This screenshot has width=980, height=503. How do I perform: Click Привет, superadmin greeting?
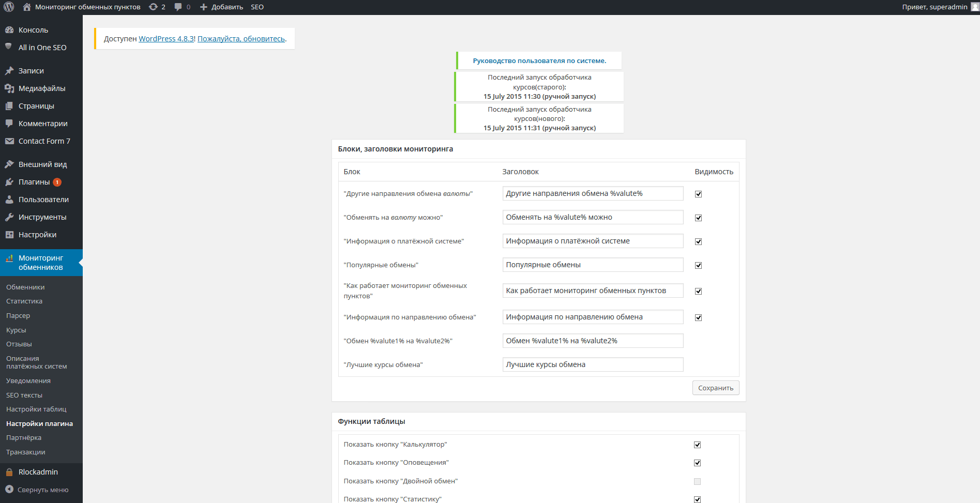pos(934,7)
